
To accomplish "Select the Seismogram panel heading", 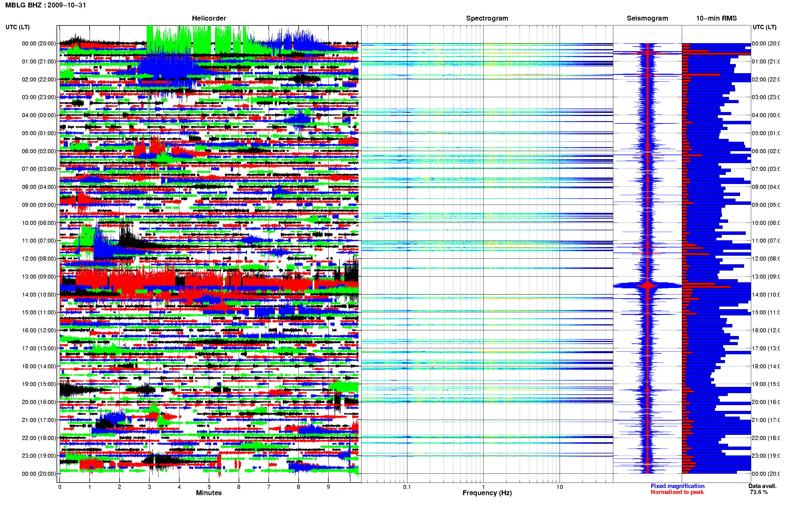I will [647, 18].
